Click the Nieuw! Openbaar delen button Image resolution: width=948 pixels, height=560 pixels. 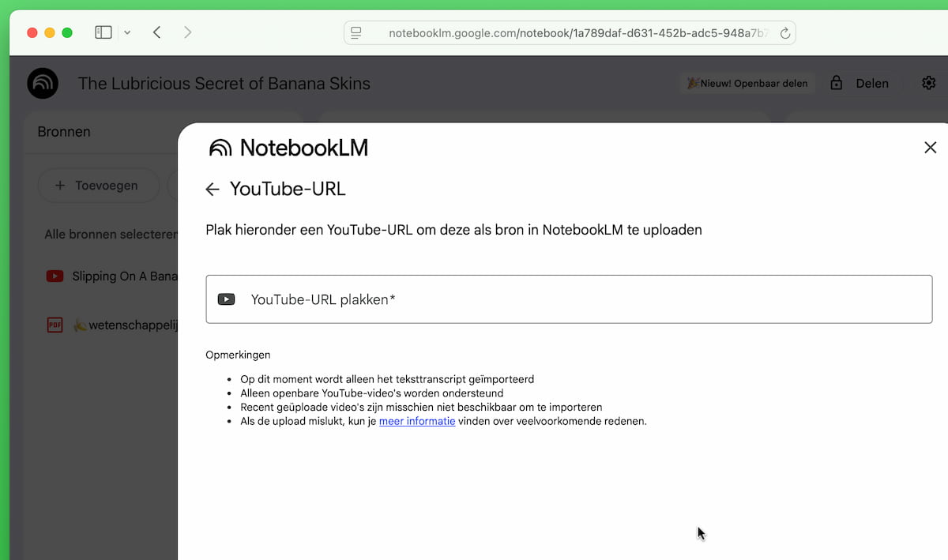747,83
